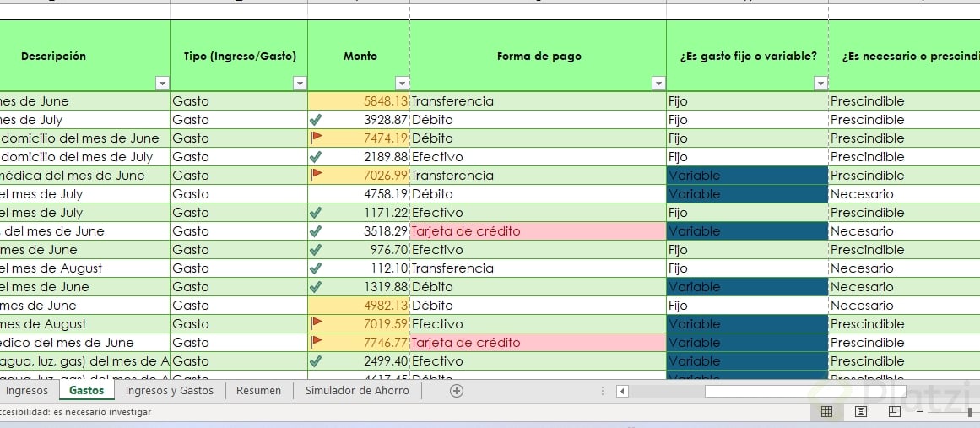Click the zoom out minus button
Screen dimensions: 980x428
pos(919,411)
